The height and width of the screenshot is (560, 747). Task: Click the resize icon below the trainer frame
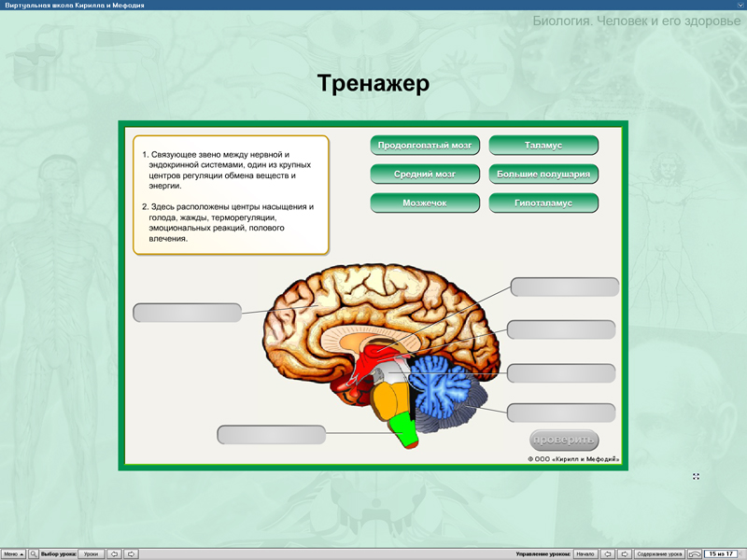pyautogui.click(x=697, y=477)
